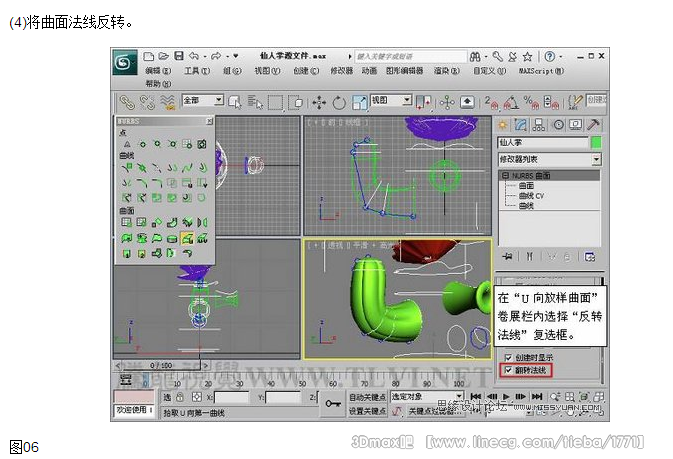Click the star favorites icon
The image size is (673, 459).
tap(527, 56)
